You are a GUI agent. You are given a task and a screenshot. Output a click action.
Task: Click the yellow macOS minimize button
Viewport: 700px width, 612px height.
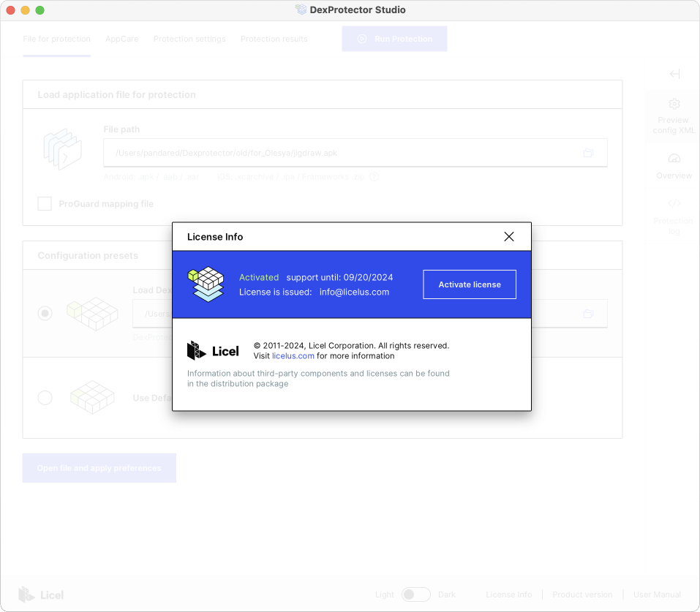tap(26, 10)
